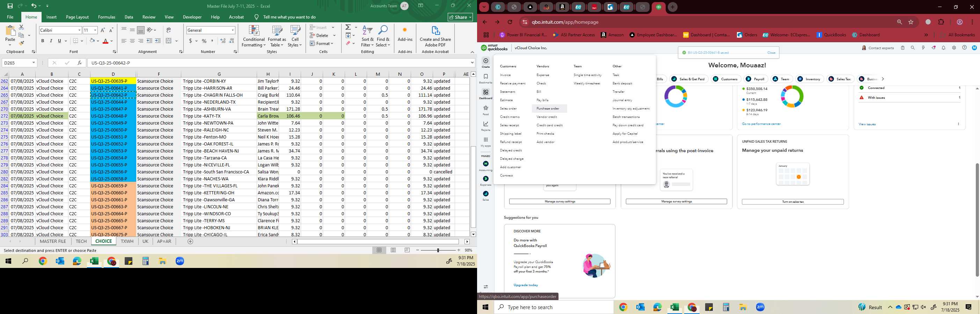Click the Chrome address bar
The image size is (980, 314).
coord(708,22)
